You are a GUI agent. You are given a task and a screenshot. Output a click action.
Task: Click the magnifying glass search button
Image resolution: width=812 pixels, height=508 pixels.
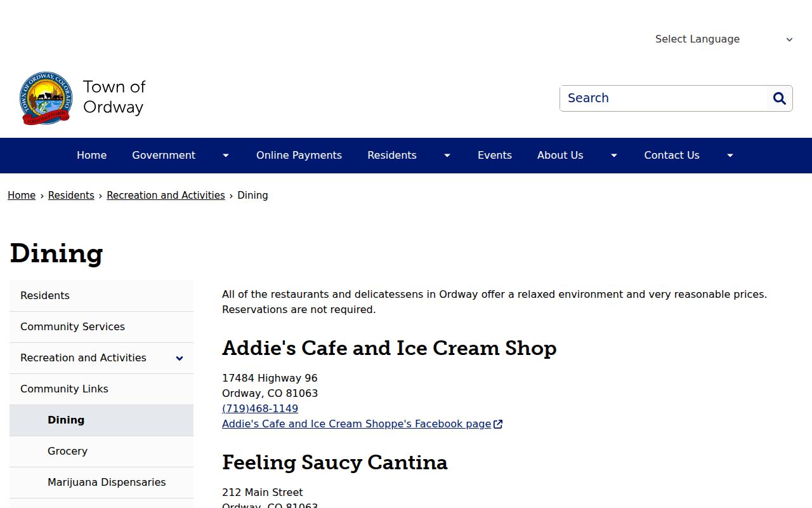coord(780,98)
